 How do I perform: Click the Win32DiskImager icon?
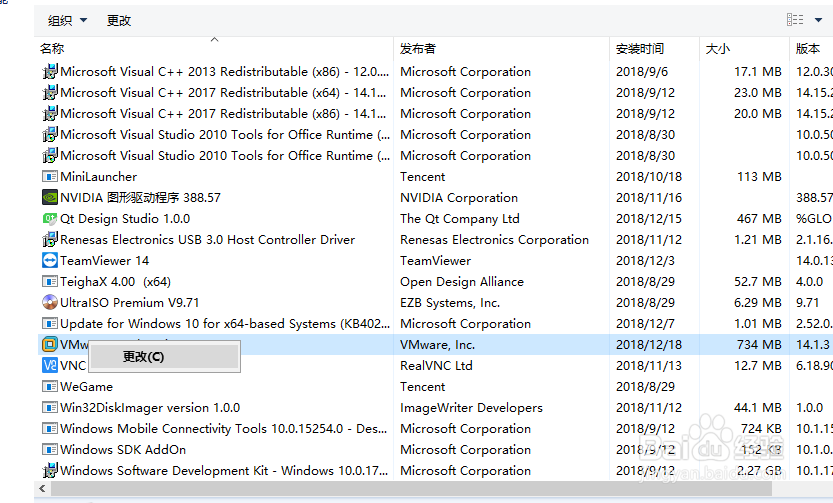coord(50,407)
